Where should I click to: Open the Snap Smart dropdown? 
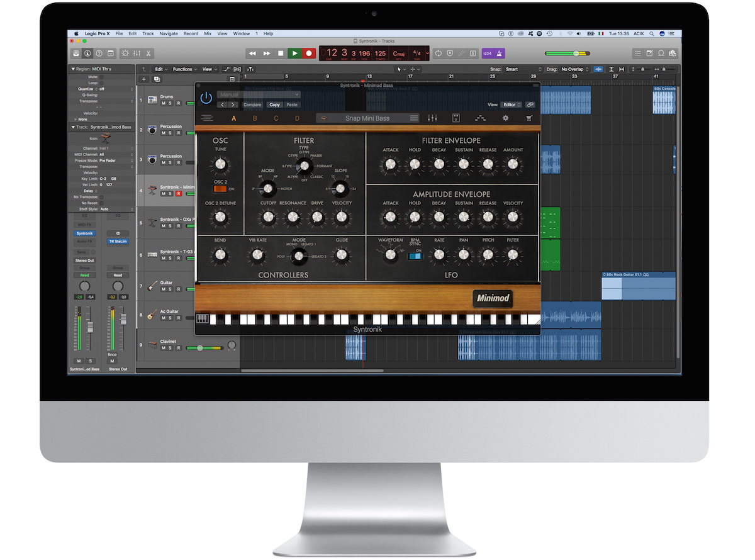pos(523,69)
